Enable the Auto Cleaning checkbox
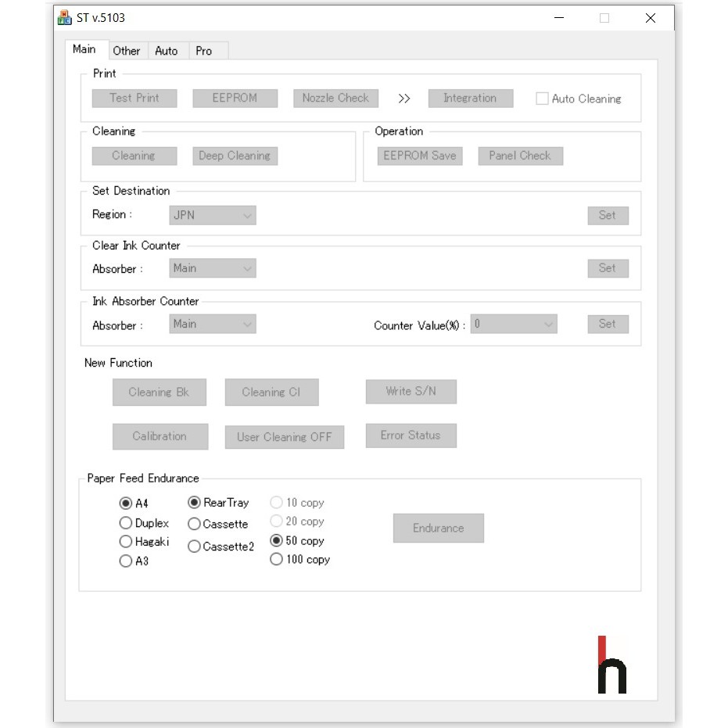The image size is (728, 728). coord(542,99)
